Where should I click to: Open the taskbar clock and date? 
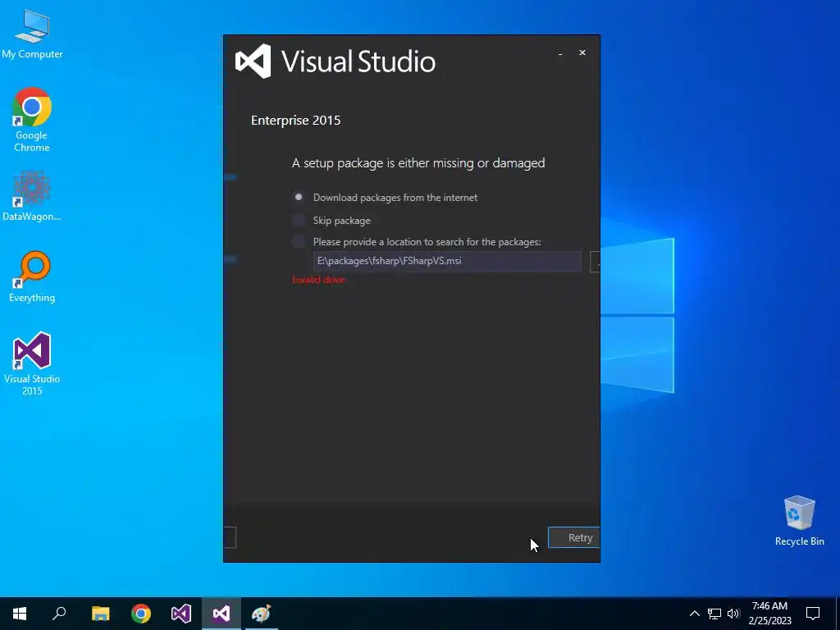pos(769,614)
